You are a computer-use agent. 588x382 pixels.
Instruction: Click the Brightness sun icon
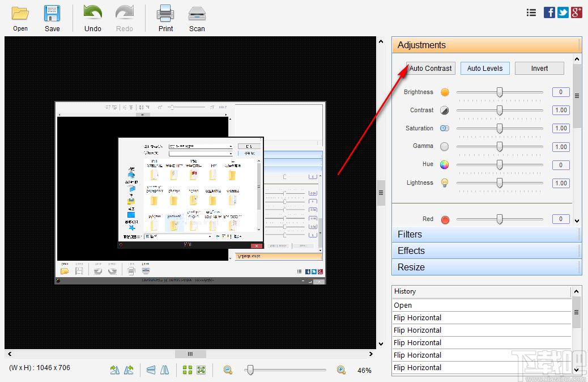coord(445,92)
